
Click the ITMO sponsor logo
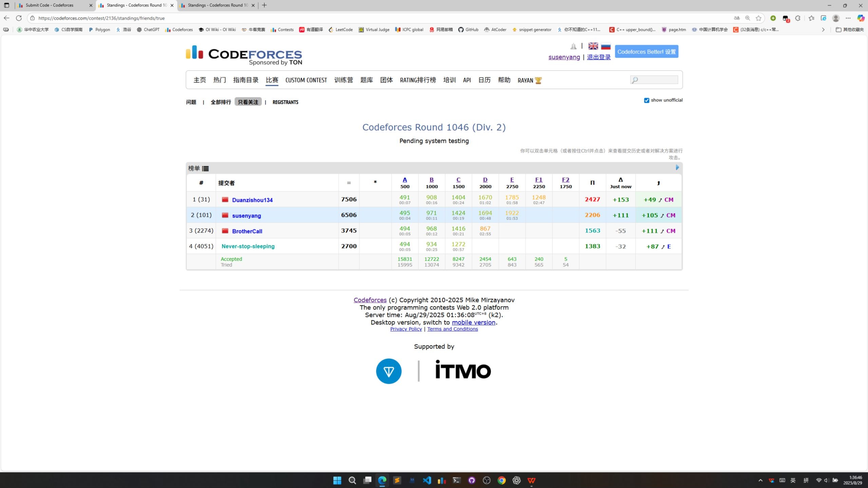[463, 370]
